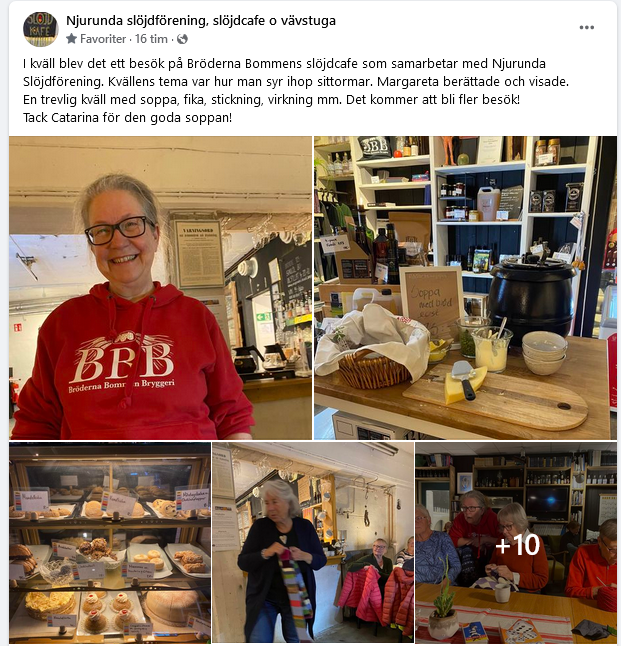The image size is (621, 646).
Task: Click the black soup kettle in photo
Action: click(x=531, y=298)
